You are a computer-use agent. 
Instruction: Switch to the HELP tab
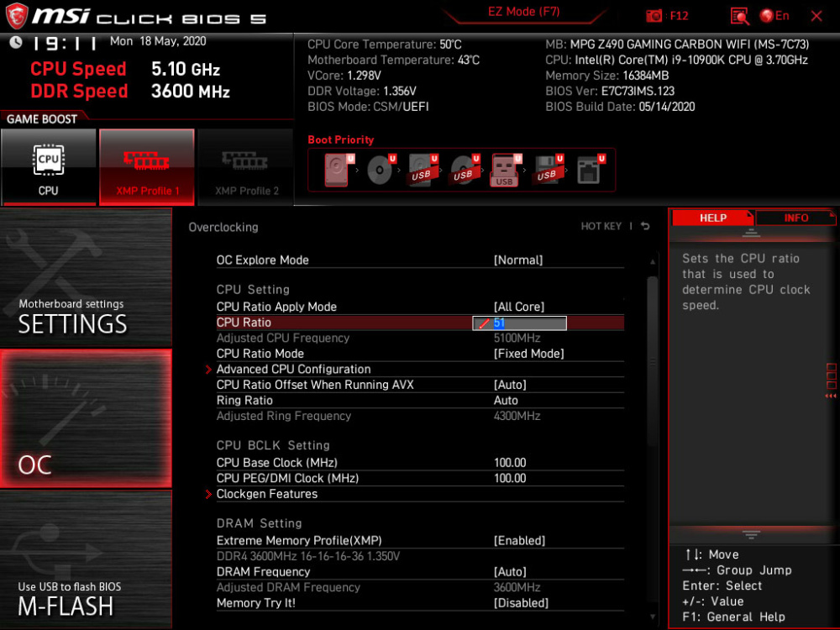click(712, 218)
